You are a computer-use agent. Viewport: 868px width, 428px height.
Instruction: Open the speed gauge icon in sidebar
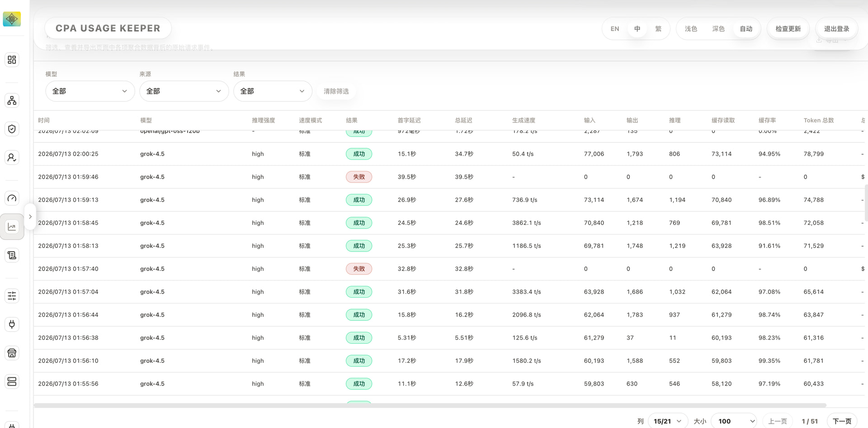12,198
